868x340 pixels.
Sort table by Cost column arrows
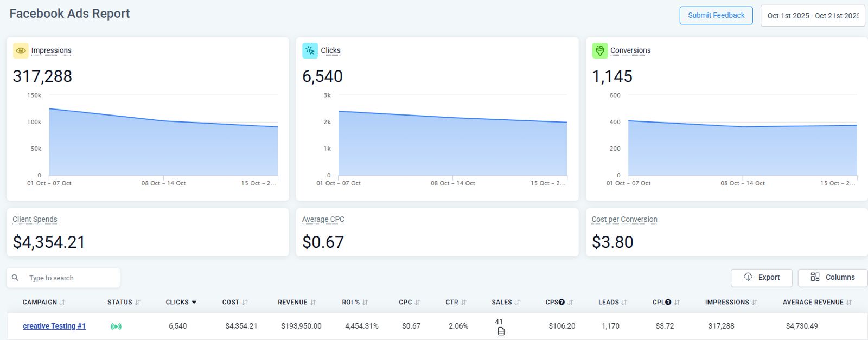(x=245, y=302)
